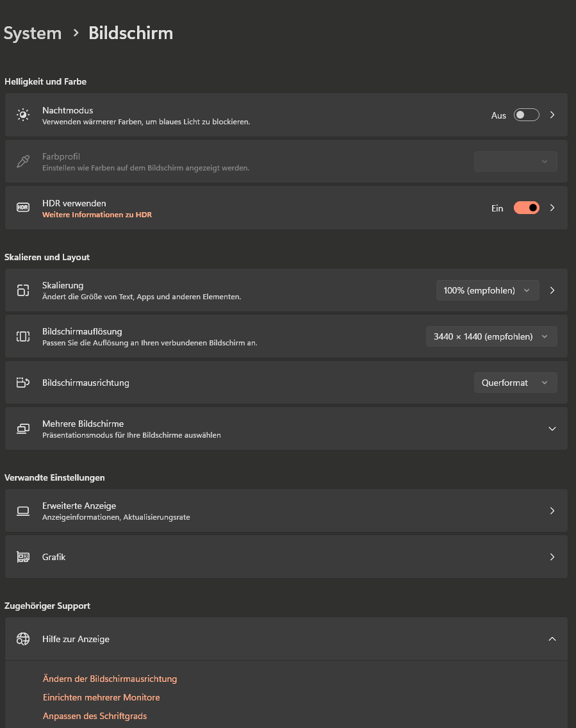This screenshot has width=576, height=728.
Task: Open the 3440 × 1440 resolution dropdown
Action: point(491,336)
